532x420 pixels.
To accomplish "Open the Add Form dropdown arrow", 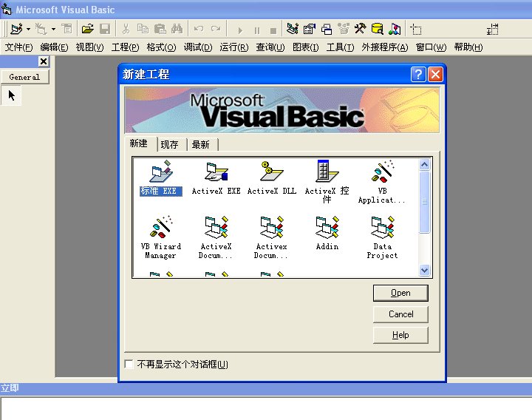I will [x=53, y=29].
